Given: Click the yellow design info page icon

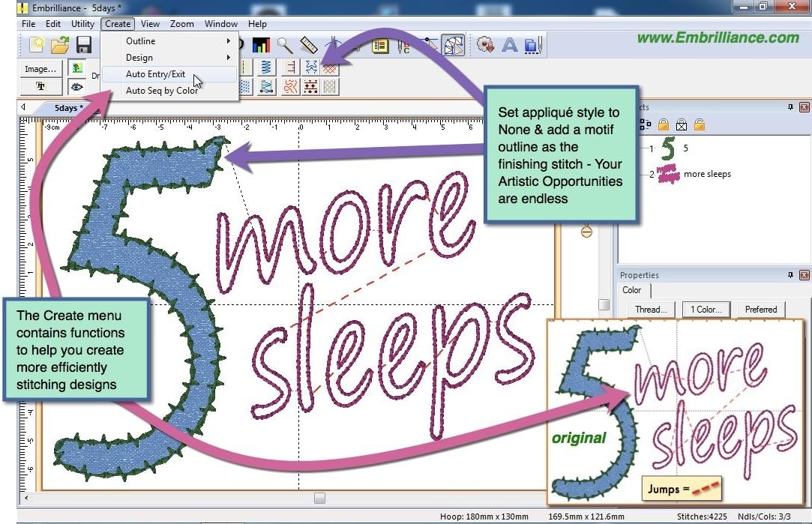Looking at the screenshot, I should point(380,46).
